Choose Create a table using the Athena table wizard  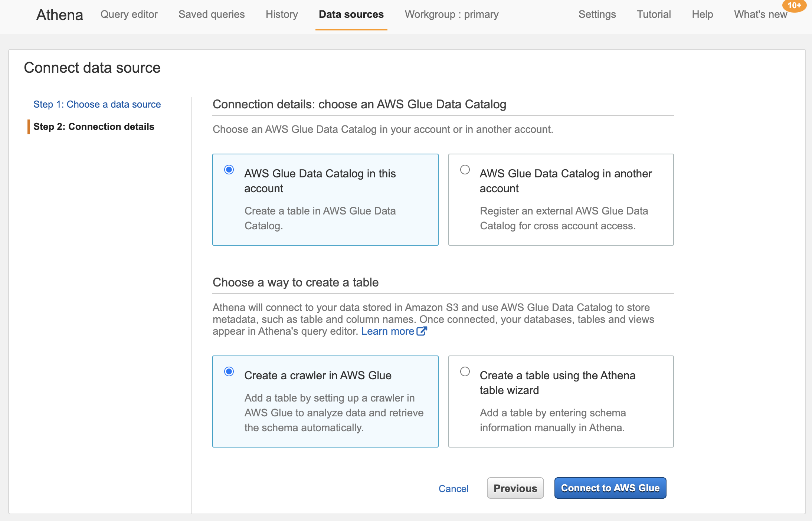point(465,371)
